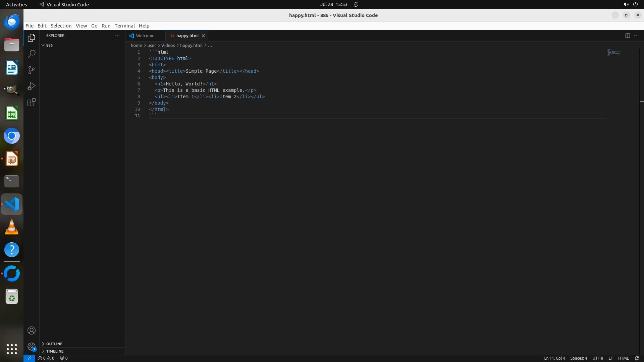
Task: Expand the Timeline panel
Action: click(55, 351)
